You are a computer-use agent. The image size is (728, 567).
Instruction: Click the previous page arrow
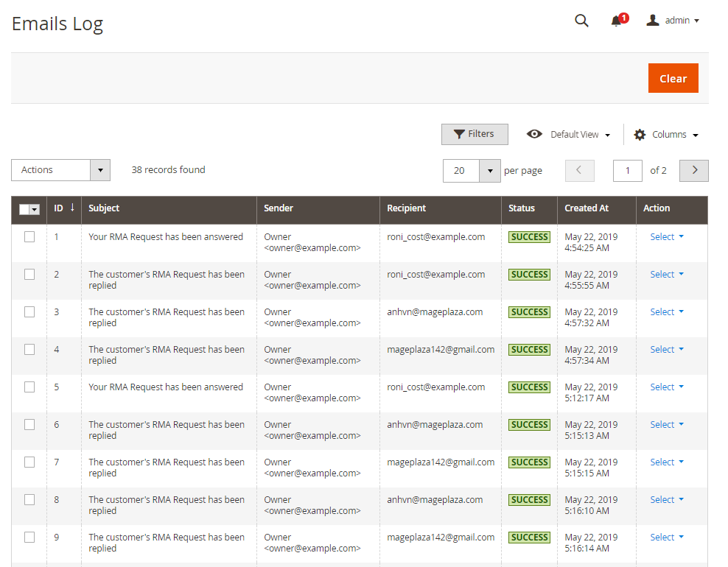click(579, 170)
